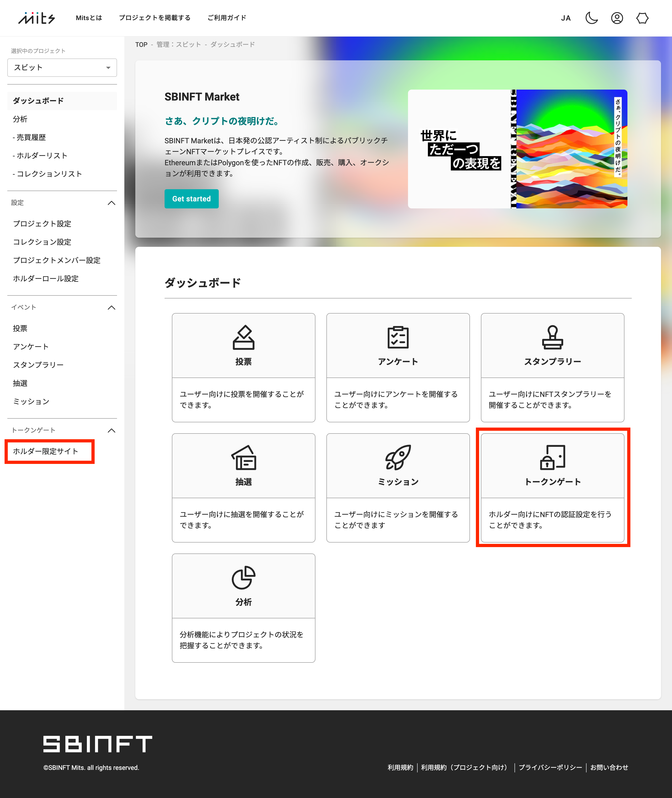The image size is (672, 798).
Task: Open スタンプラリー card description text
Action: tap(550, 400)
